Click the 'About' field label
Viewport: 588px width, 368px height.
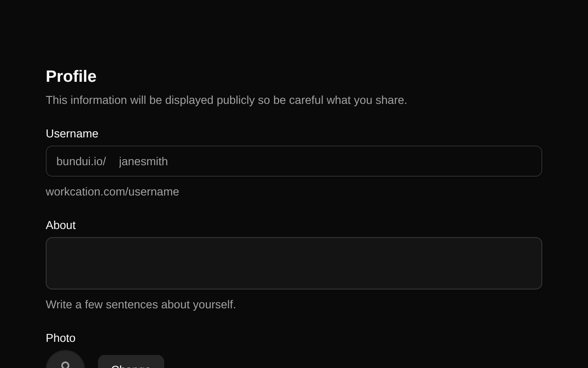pyautogui.click(x=61, y=225)
